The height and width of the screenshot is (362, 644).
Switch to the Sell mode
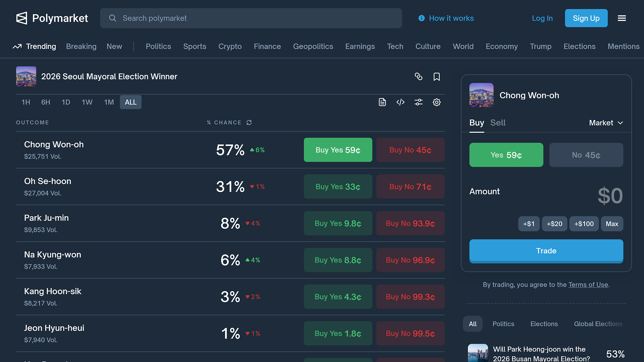click(498, 123)
